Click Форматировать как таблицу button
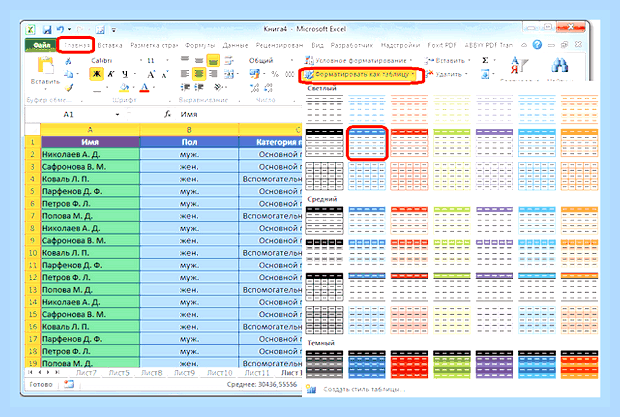This screenshot has height=417, width=620. click(360, 75)
